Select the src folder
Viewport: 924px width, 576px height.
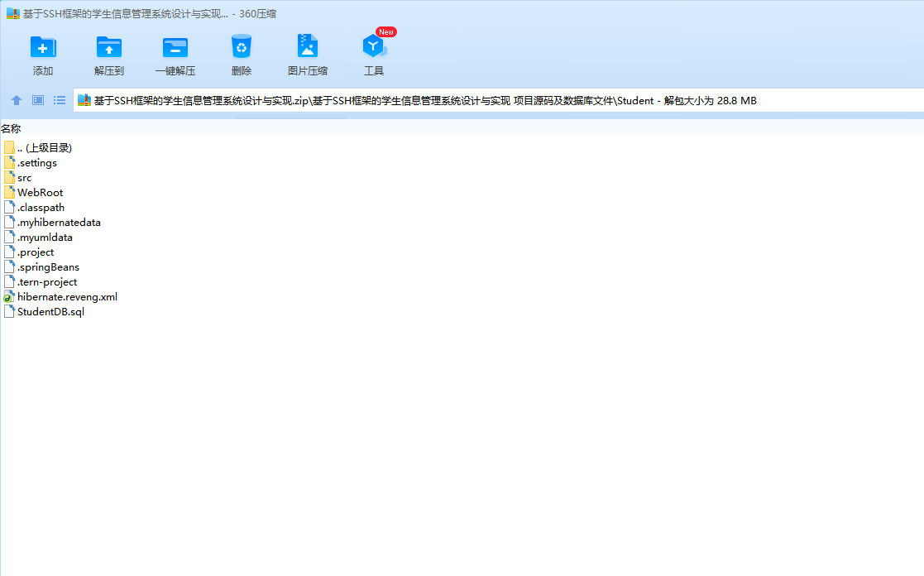17,177
